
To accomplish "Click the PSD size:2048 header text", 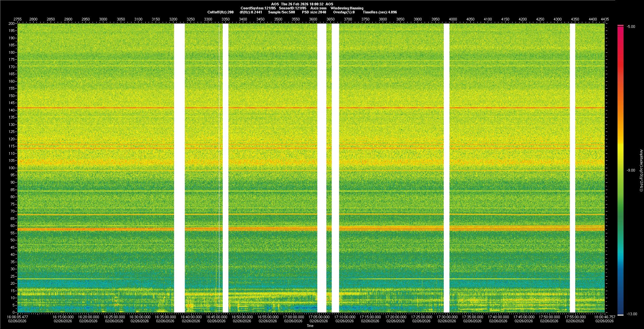I will pos(314,12).
